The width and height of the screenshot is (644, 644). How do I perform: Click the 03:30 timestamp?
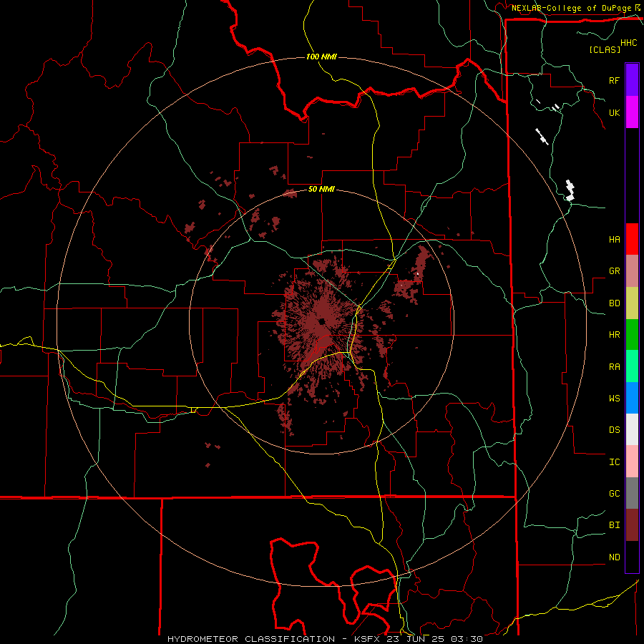(x=467, y=639)
